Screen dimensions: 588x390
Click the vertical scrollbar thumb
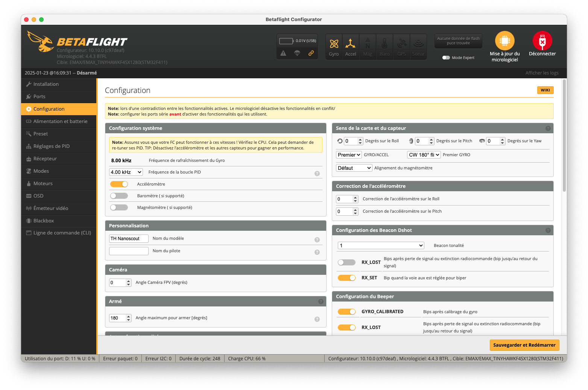(564, 136)
